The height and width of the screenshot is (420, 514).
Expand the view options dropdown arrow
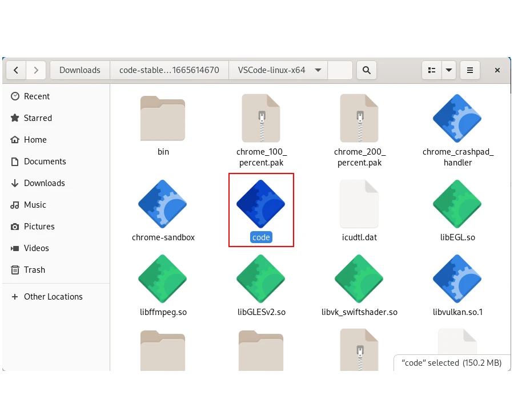point(449,70)
